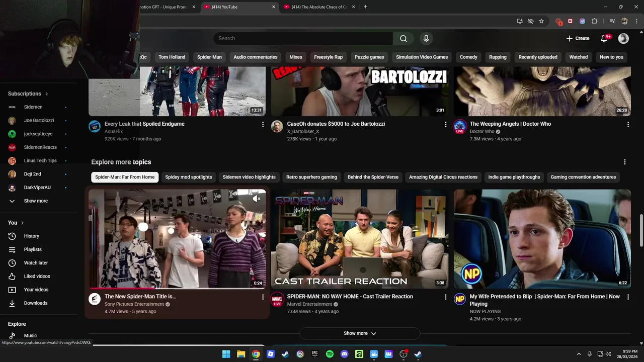Viewport: 644px width, 362px height.
Task: Open options for CaseOh donates $5000 video
Action: pos(445,124)
